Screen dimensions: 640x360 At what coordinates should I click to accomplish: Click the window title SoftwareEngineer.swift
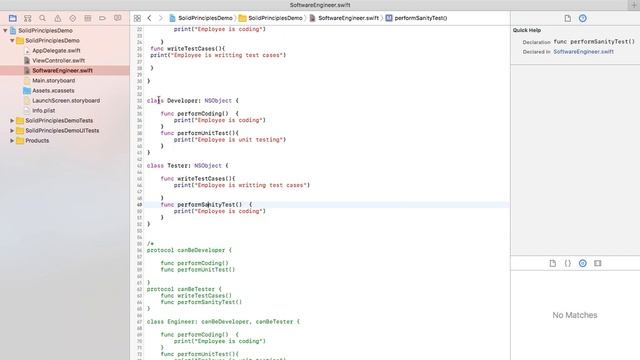(320, 5)
